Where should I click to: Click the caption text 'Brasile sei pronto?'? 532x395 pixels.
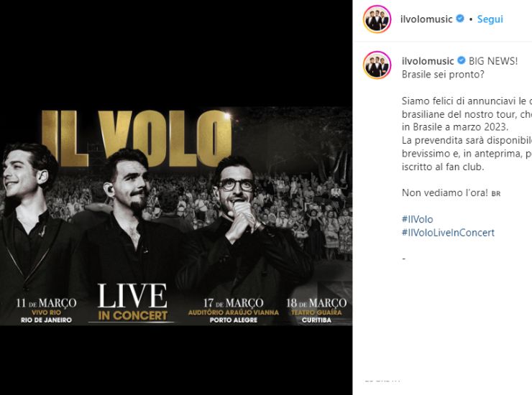[443, 74]
